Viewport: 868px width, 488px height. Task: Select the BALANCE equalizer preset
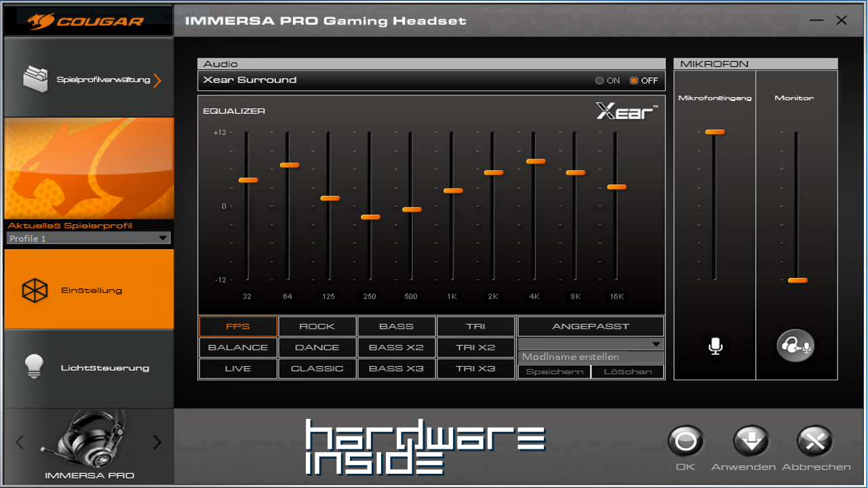(238, 347)
